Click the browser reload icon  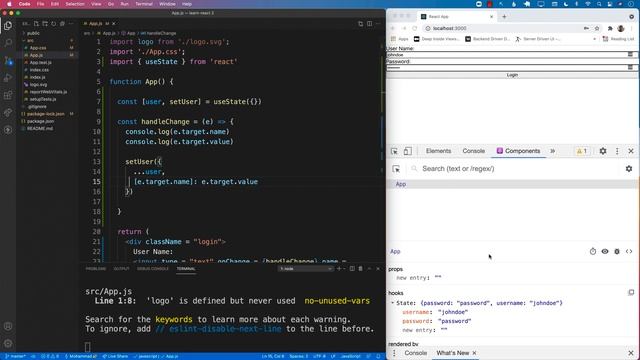coord(415,28)
